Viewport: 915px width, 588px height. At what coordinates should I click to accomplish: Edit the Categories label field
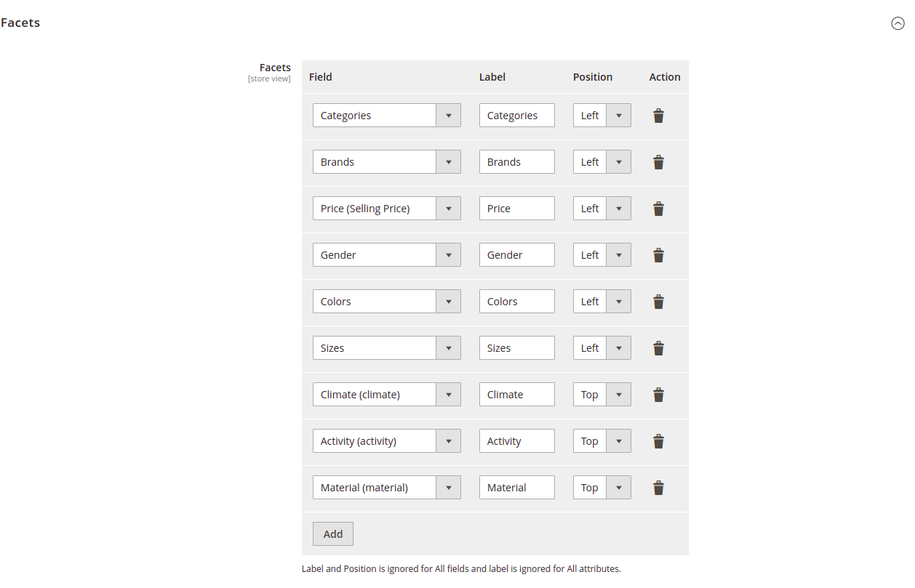pyautogui.click(x=516, y=115)
